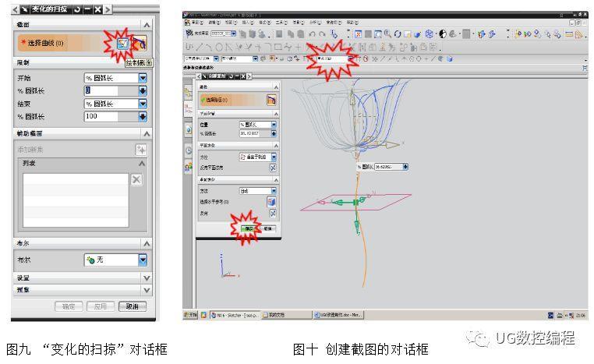Click the right arrow in the Variational Sweep title bar
The image size is (594, 364).
[x=108, y=9]
